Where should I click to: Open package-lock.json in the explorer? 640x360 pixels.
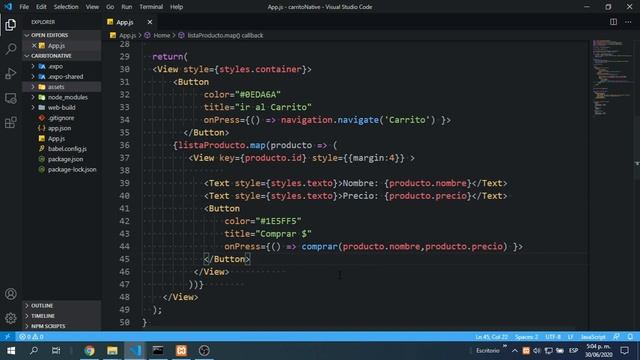pyautogui.click(x=62, y=169)
